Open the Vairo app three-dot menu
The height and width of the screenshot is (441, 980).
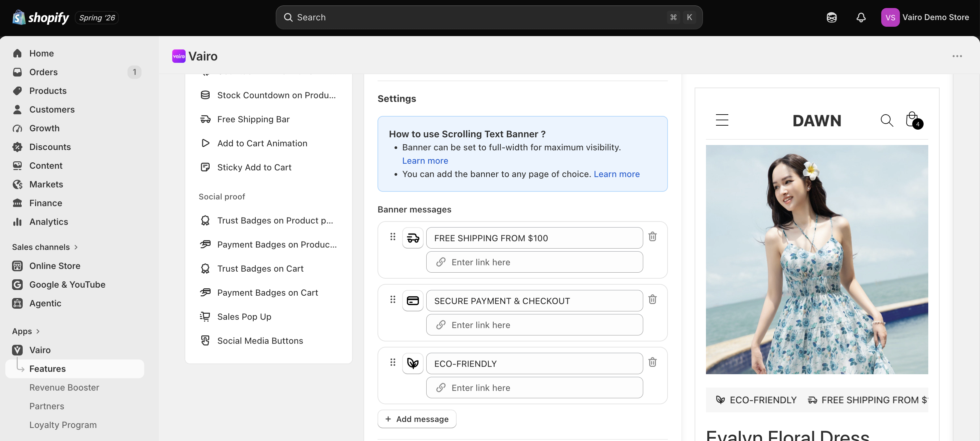click(x=957, y=56)
